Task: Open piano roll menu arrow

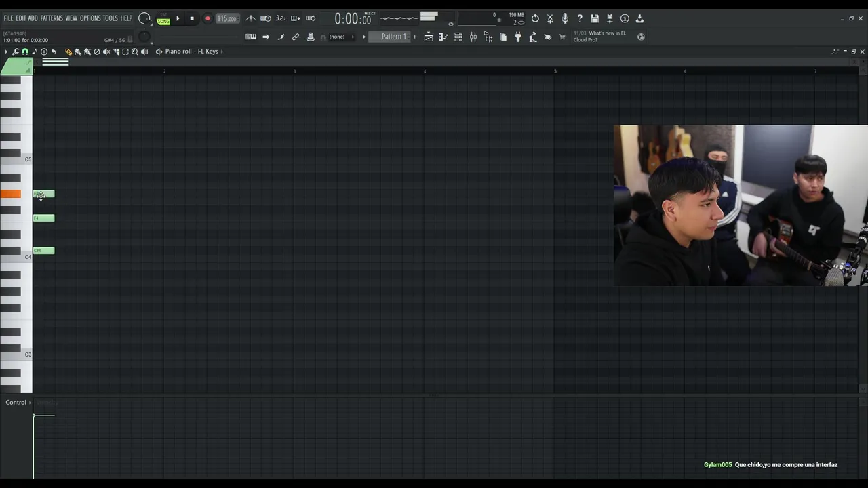Action: tap(6, 52)
